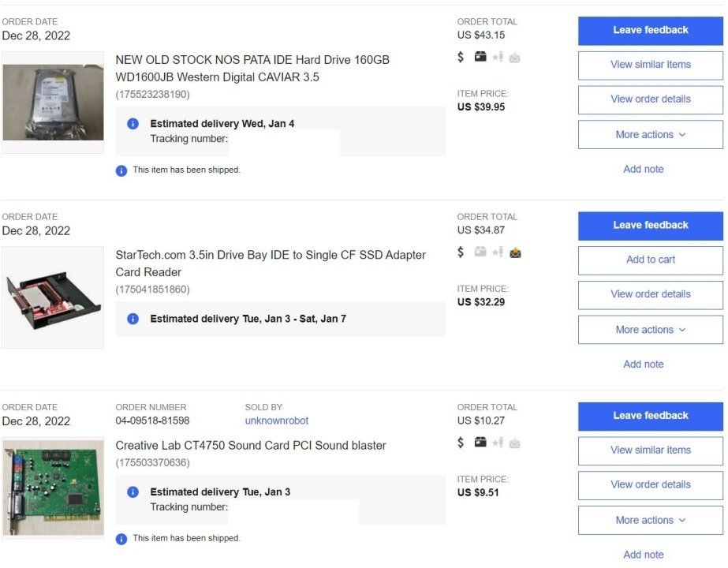Click the hard drive product thumbnail image
Viewport: 728px width, 568px height.
pyautogui.click(x=53, y=103)
